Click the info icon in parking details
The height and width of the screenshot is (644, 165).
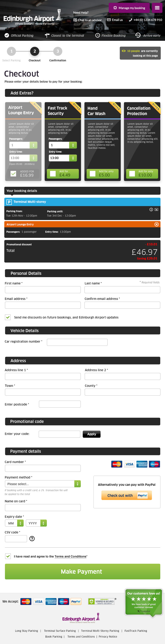151,210
